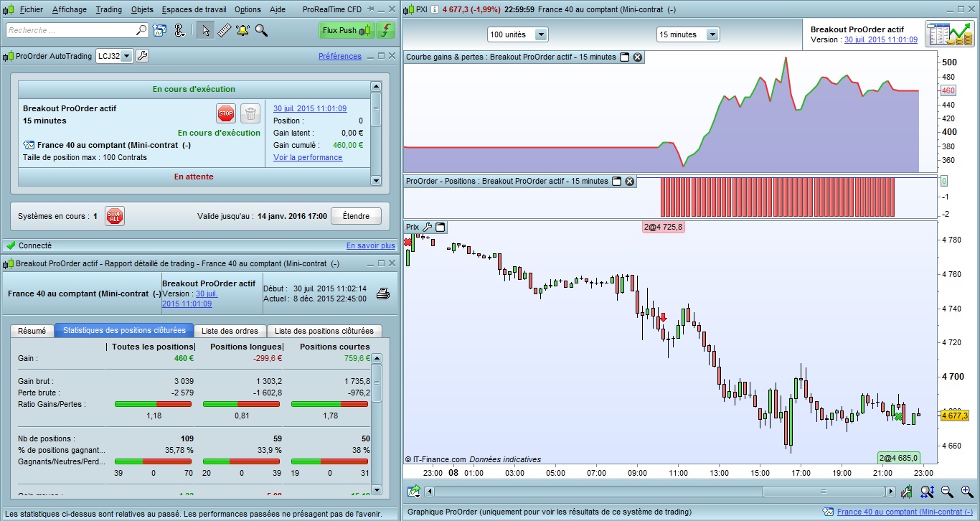Open the new chart icon beside search
This screenshot has height=521, width=980.
tap(159, 30)
